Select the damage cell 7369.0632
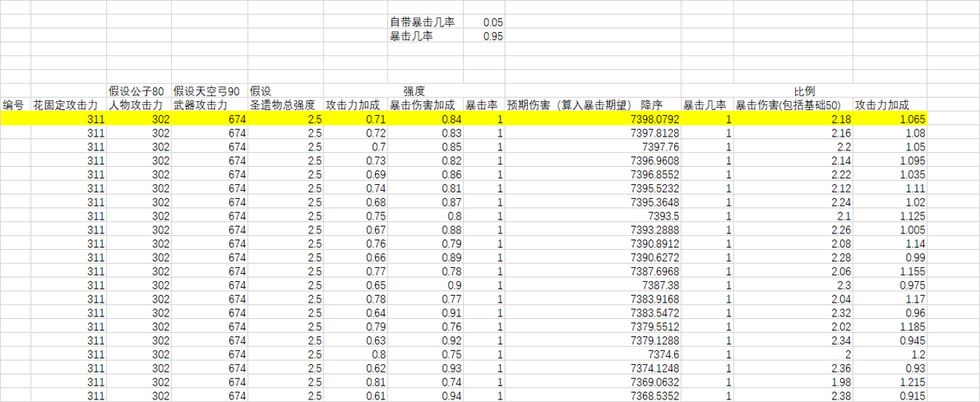980x402 pixels. tap(593, 381)
